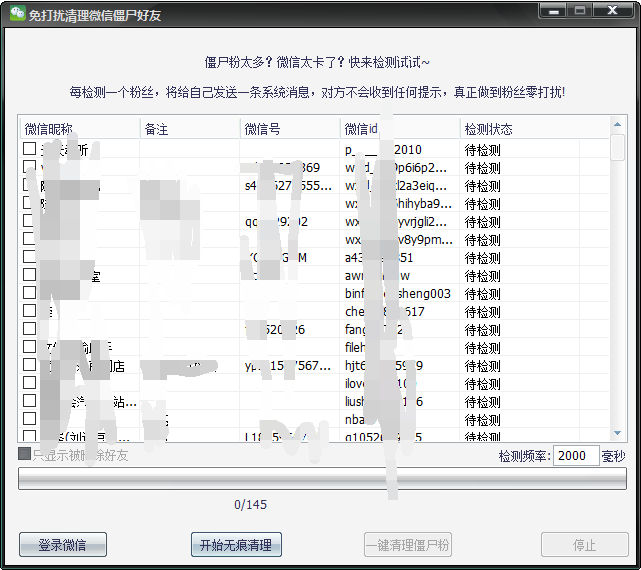The height and width of the screenshot is (570, 641).
Task: Click the 待检测 status in the yvrjgli2 row
Action: pyautogui.click(x=482, y=222)
